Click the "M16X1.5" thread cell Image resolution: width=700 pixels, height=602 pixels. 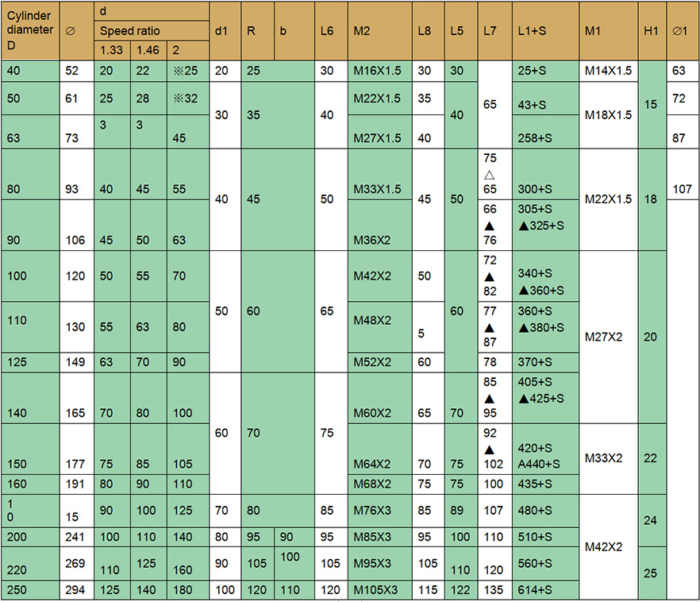[x=380, y=71]
